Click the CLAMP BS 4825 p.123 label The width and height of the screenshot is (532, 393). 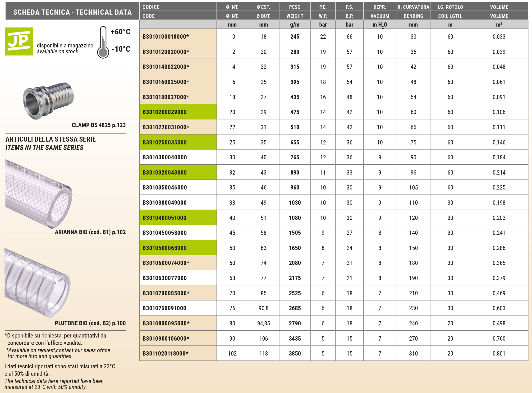click(98, 125)
